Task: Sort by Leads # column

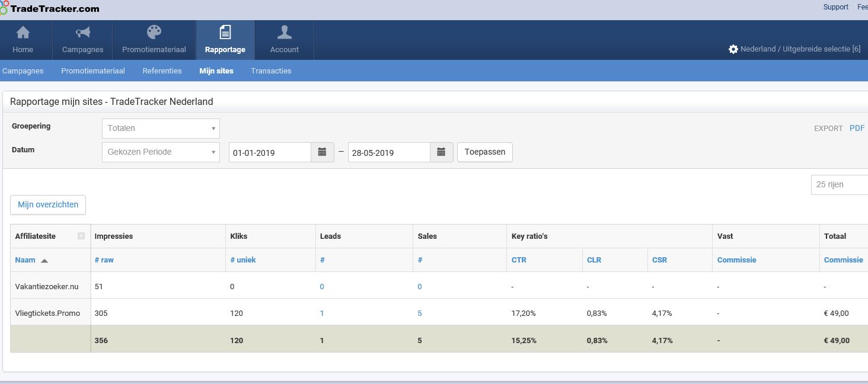Action: pyautogui.click(x=323, y=260)
